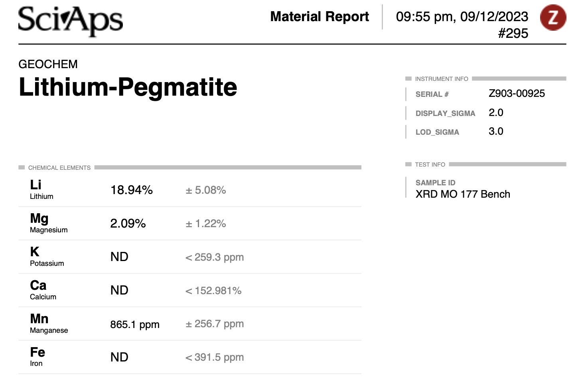Click the report number #295
This screenshot has height=383, width=588.
(x=513, y=33)
